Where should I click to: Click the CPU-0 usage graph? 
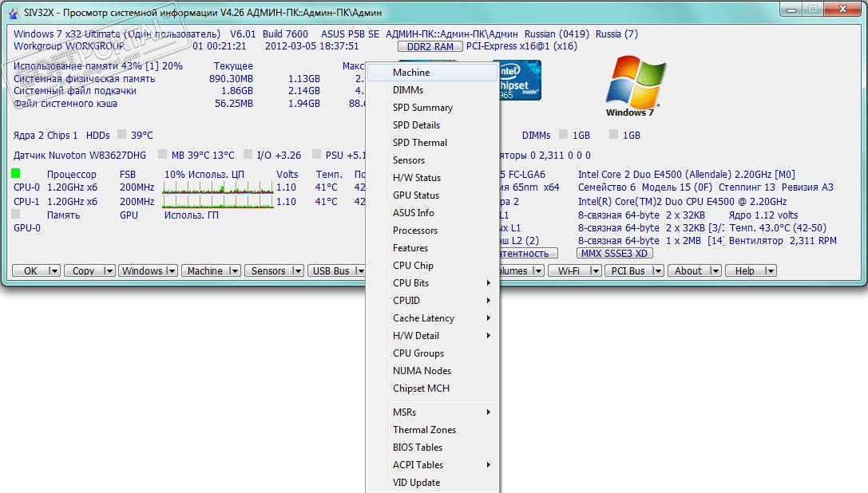[x=218, y=187]
